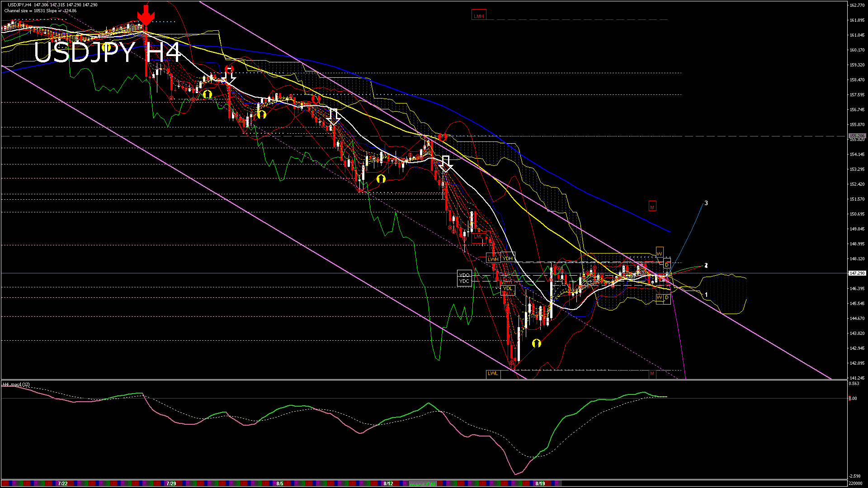This screenshot has width=868, height=488.
Task: Click the hollow white down arrow near 153.6
Action: (x=446, y=164)
